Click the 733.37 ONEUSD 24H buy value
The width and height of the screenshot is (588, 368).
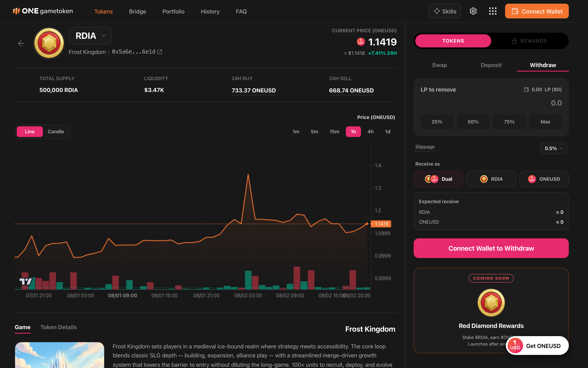click(254, 90)
